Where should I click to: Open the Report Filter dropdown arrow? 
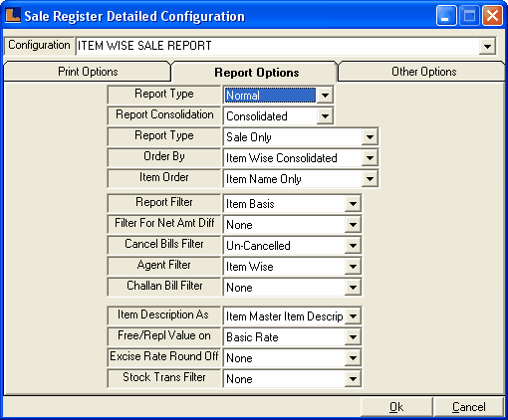pyautogui.click(x=353, y=204)
